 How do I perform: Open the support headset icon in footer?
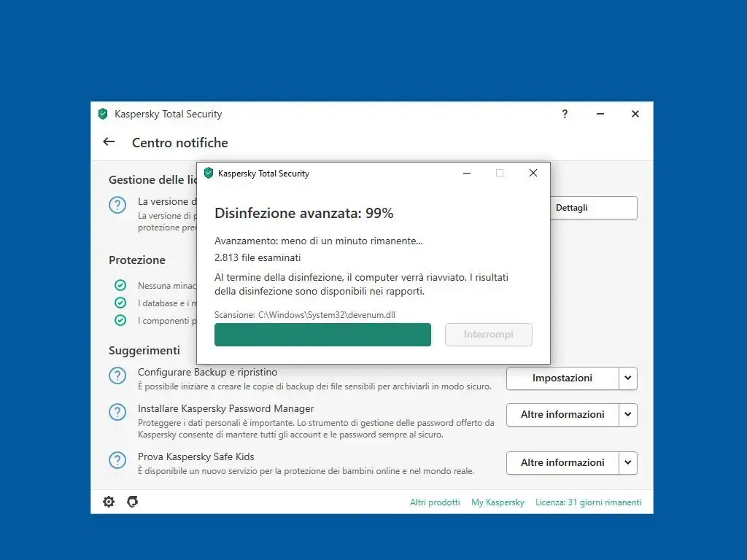[133, 502]
